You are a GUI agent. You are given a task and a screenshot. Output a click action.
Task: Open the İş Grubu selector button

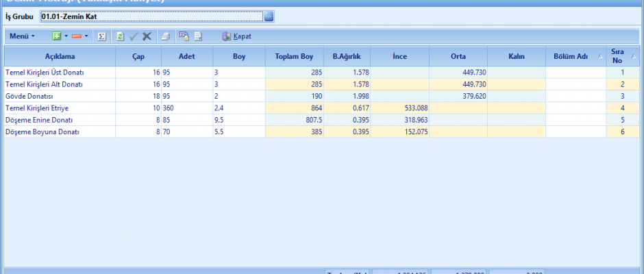(269, 16)
